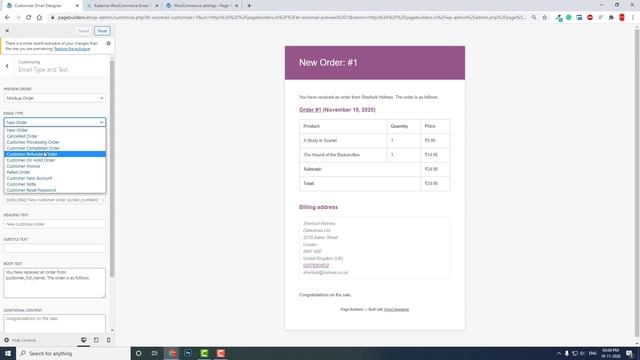Screen dimensions: 640x360
Task: Open the Preview Order dropdown (Mockup Order)
Action: (x=55, y=98)
